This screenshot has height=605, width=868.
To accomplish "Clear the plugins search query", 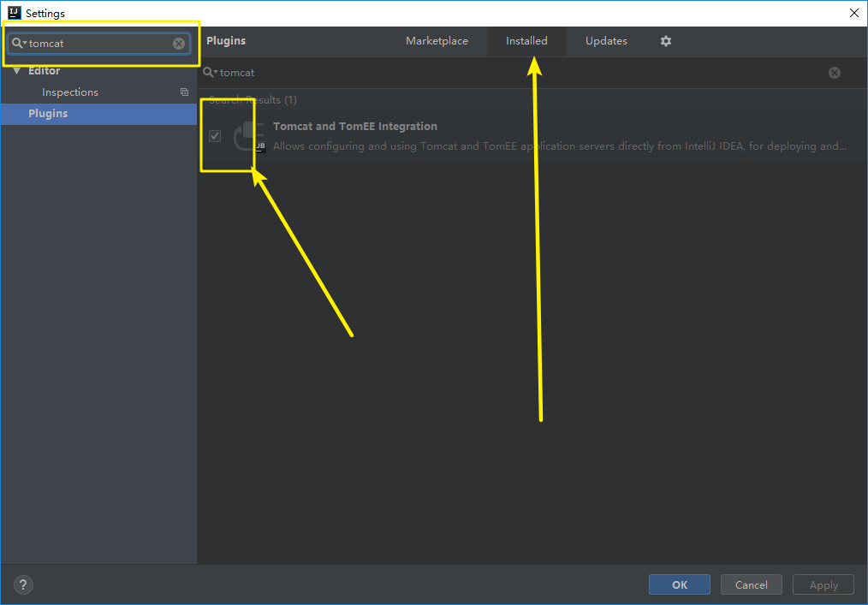I will click(835, 73).
